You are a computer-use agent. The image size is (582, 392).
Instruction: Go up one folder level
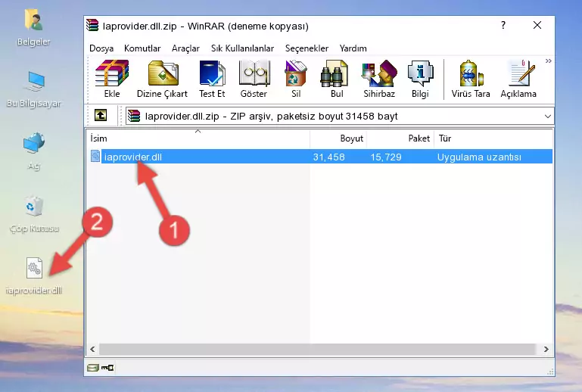101,116
